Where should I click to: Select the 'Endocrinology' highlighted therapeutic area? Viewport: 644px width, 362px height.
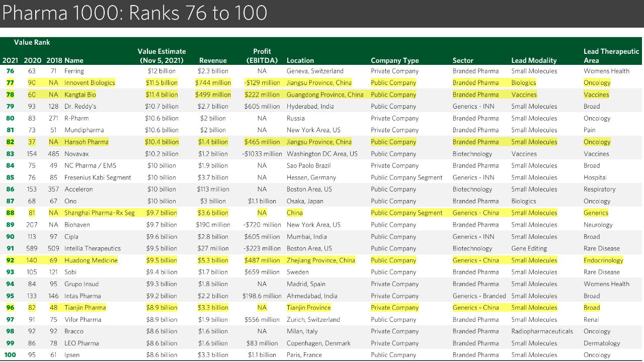pos(603,260)
